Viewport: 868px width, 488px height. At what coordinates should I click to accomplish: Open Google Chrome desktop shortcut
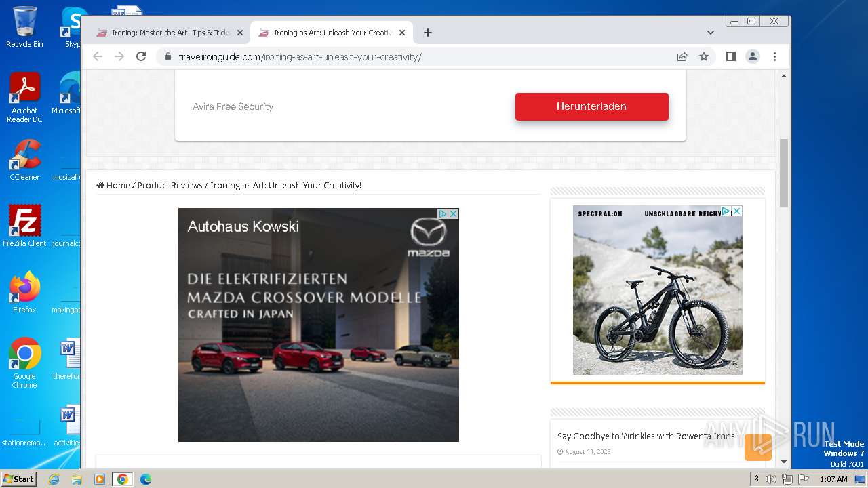point(24,363)
